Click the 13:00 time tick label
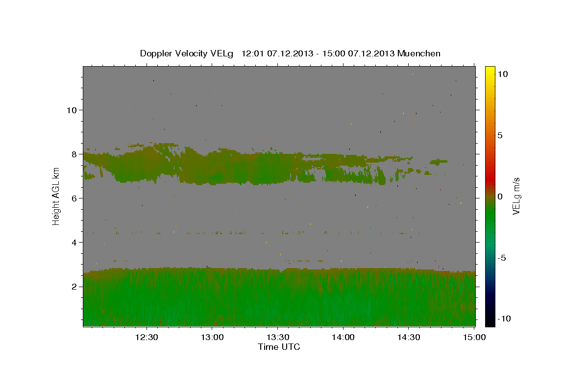This screenshot has height=392, width=588. 212,337
